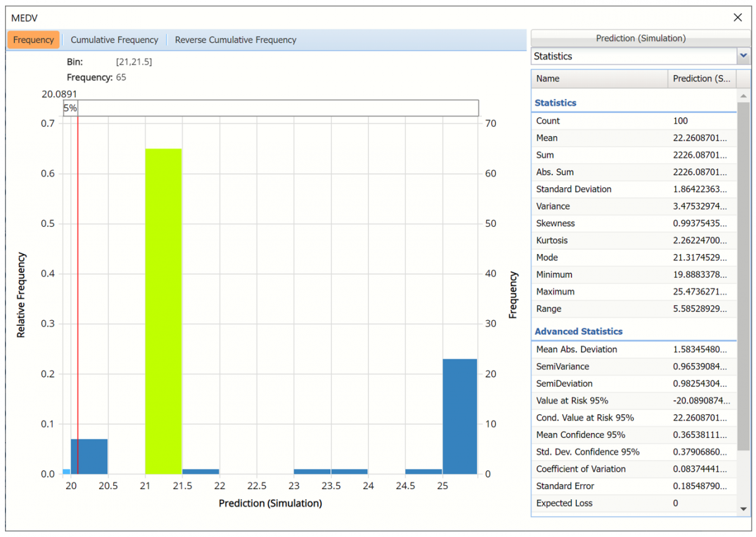Click the blue bar near 20.5

(89, 456)
